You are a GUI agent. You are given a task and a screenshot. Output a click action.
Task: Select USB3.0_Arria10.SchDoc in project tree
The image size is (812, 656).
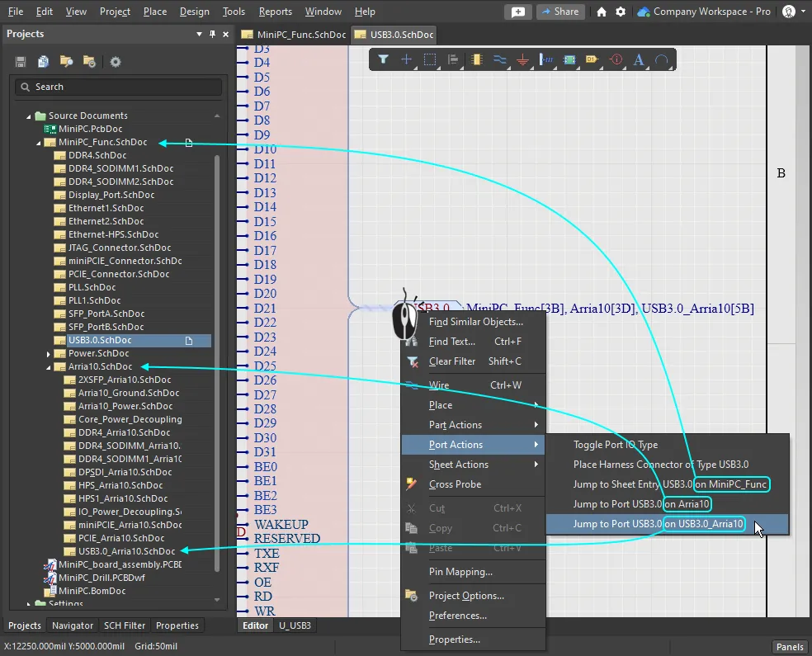pos(126,551)
